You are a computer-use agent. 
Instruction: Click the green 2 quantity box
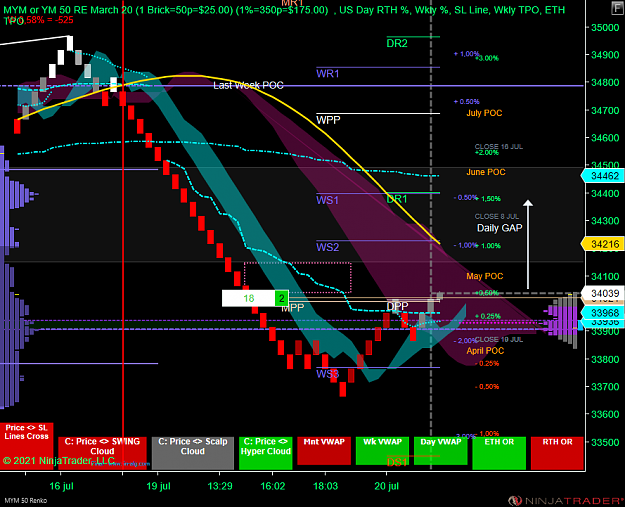point(282,298)
